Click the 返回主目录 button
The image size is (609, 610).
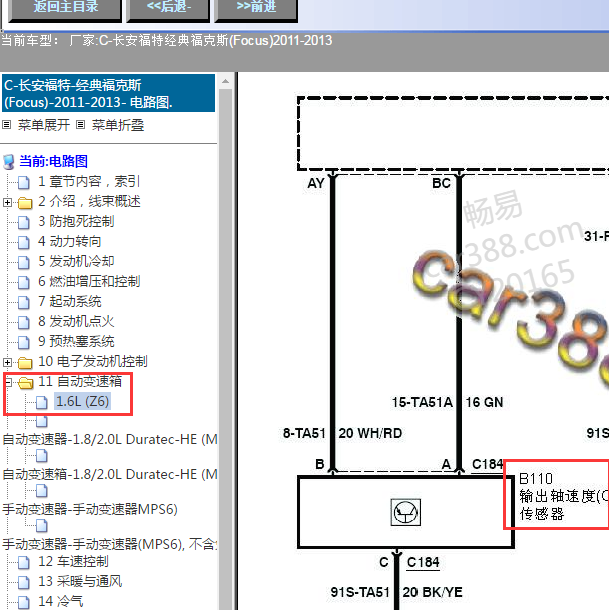[x=65, y=8]
